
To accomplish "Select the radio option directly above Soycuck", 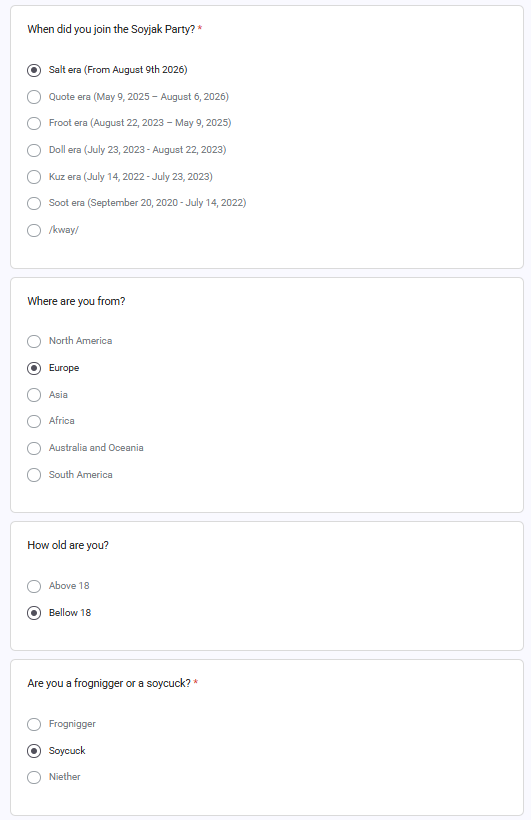I will tap(34, 724).
